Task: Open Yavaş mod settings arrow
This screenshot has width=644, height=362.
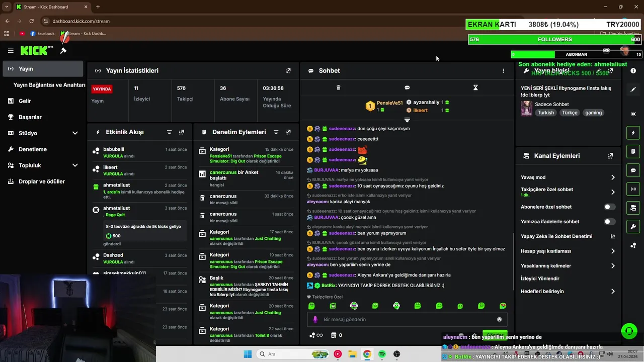Action: (x=613, y=177)
